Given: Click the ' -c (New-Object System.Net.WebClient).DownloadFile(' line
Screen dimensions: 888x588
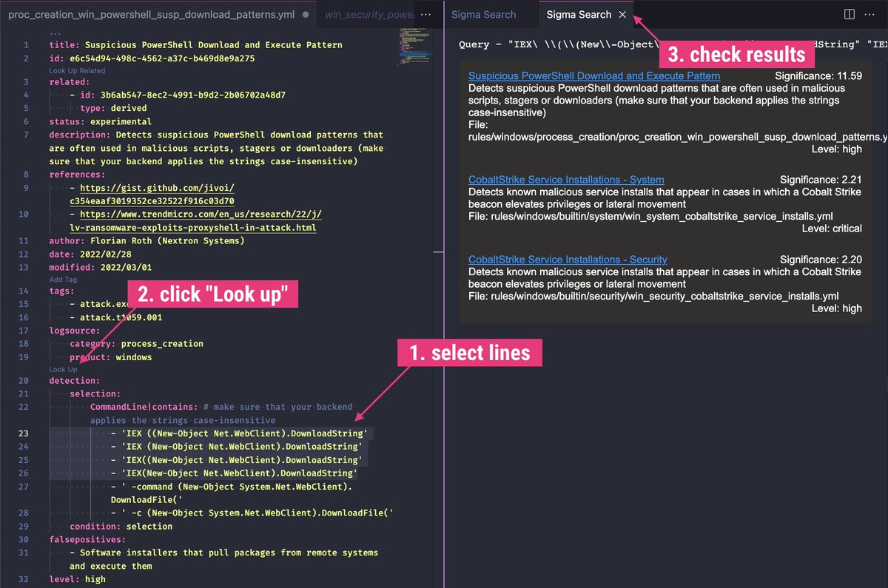Looking at the screenshot, I should click(252, 513).
